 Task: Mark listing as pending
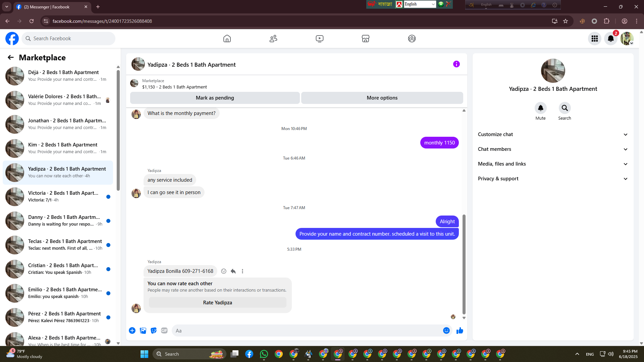(x=215, y=98)
